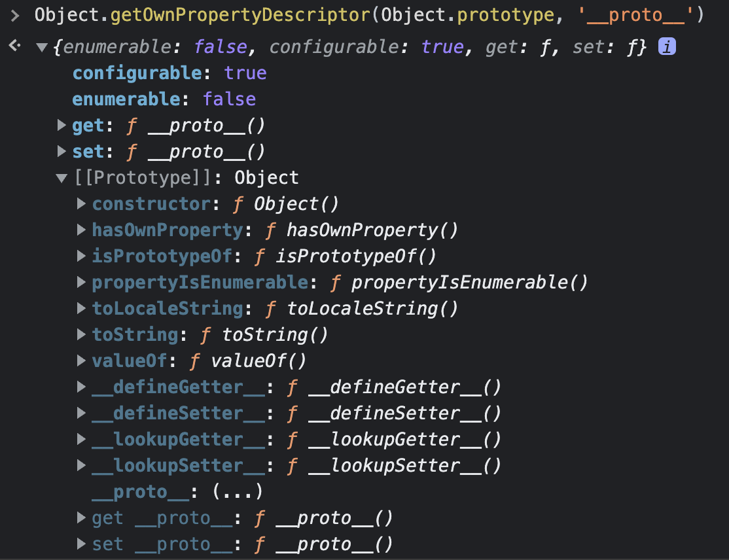Click the getOwnPropertyDescriptor method in input line

240,15
